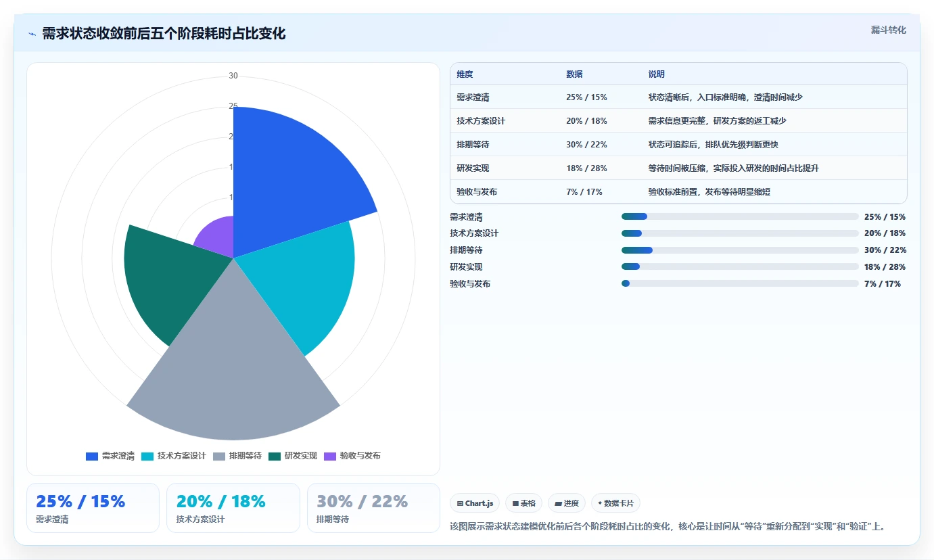Click the 数据 column header
The image size is (934, 560).
574,74
